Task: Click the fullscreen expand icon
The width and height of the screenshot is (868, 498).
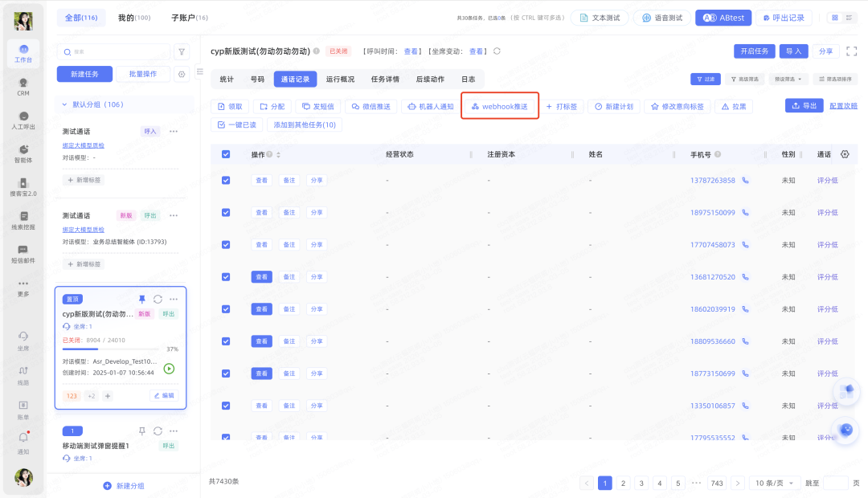Action: point(851,51)
